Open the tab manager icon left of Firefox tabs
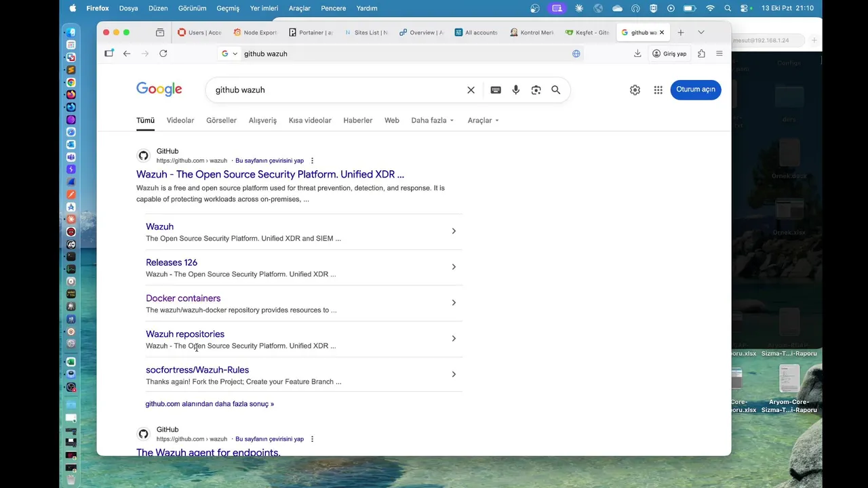This screenshot has width=868, height=488. 160,33
